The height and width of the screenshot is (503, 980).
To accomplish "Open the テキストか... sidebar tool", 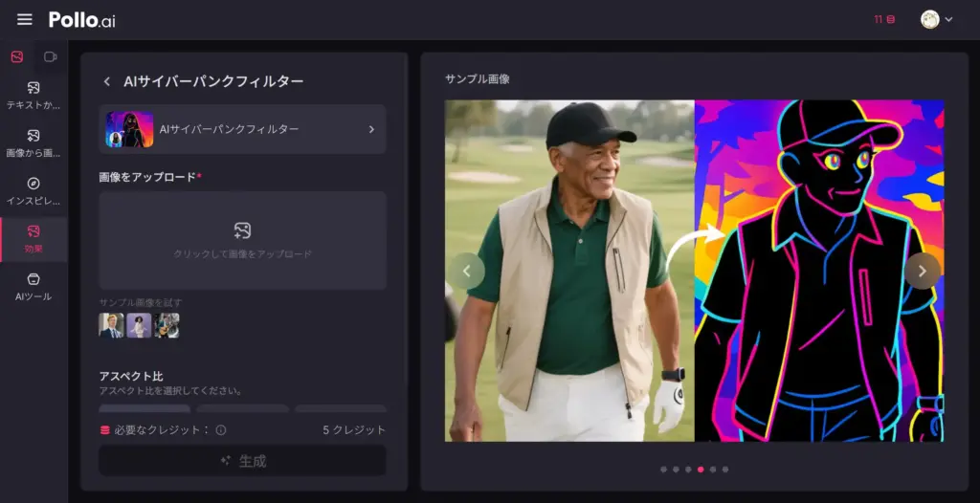I will click(x=33, y=95).
